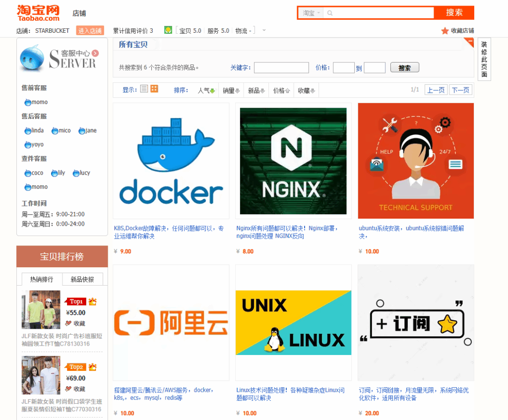Switch to list view display icon
This screenshot has height=420, width=508.
tap(144, 89)
